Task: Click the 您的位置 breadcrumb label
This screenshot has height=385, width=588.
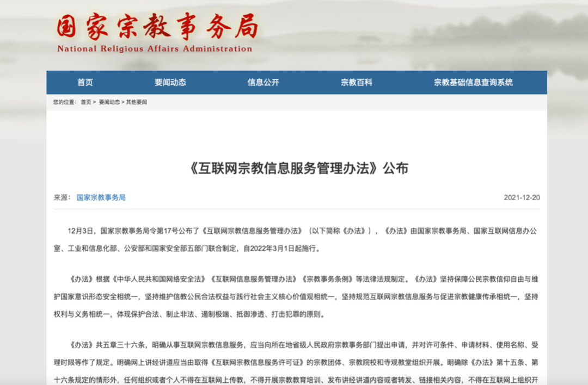Action: point(65,102)
